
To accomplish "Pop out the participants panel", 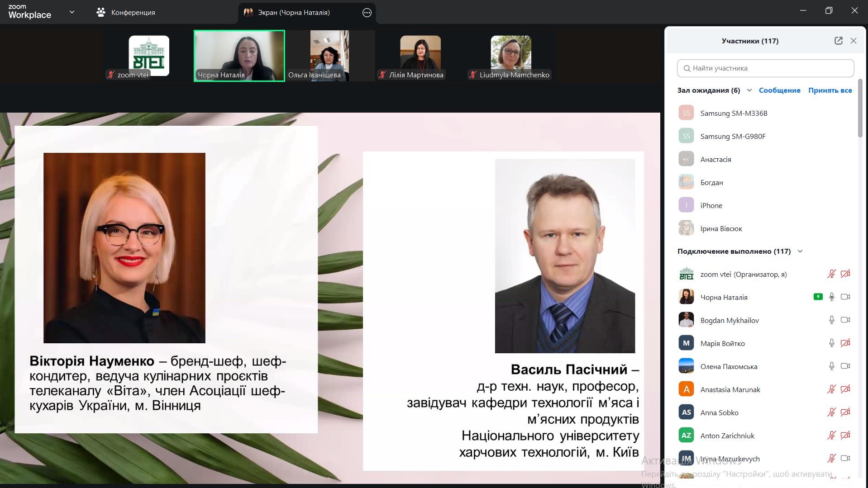I will coord(838,41).
